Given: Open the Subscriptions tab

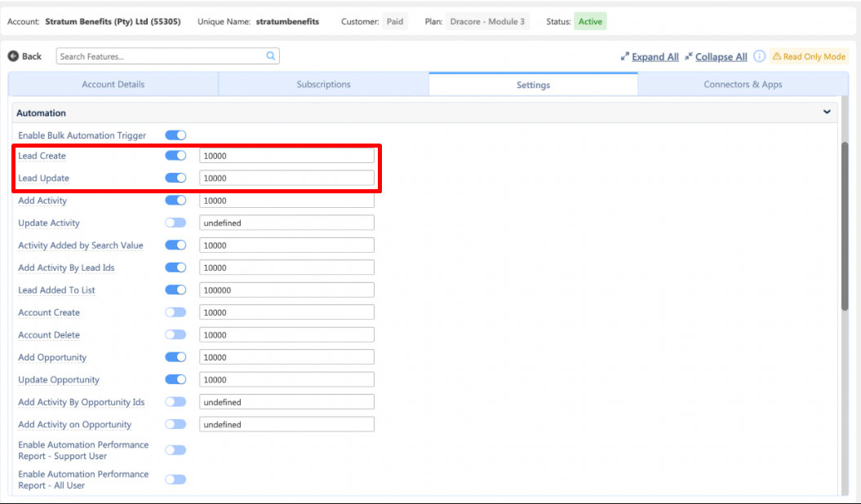Looking at the screenshot, I should 323,85.
